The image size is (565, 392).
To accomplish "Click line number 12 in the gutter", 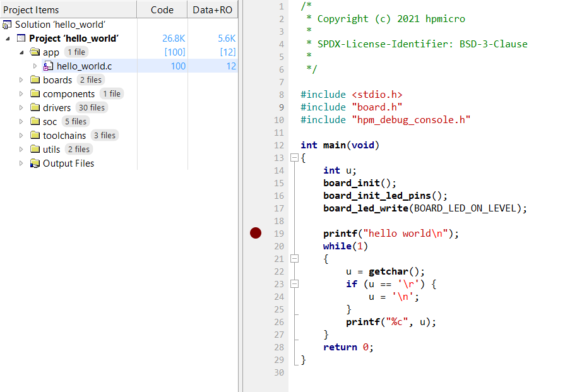I will pyautogui.click(x=279, y=145).
